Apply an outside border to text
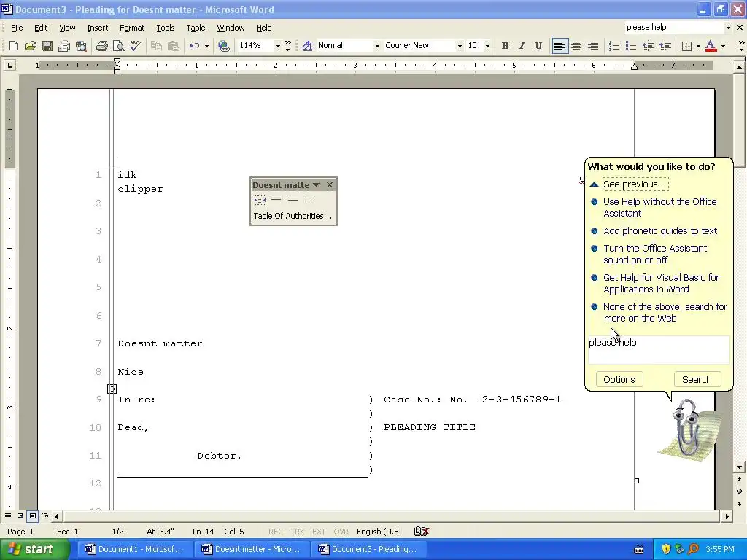Image resolution: width=747 pixels, height=560 pixels. [686, 46]
